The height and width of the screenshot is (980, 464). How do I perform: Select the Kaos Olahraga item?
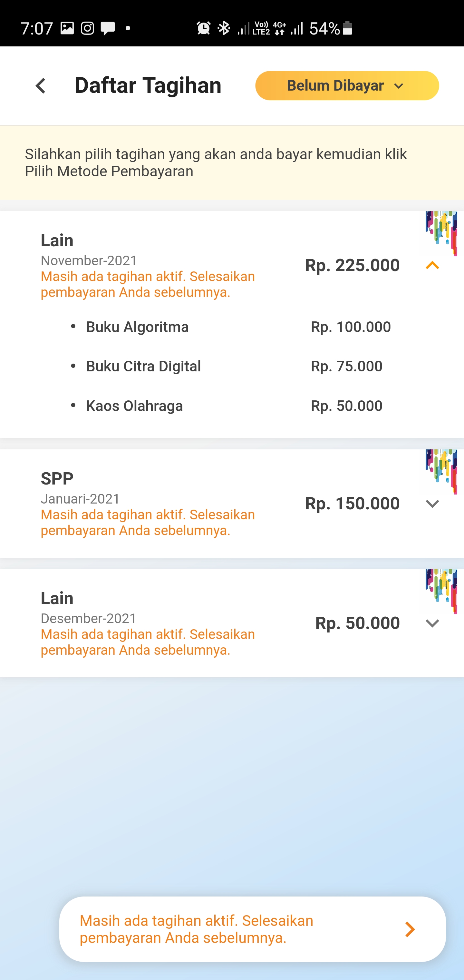tap(134, 406)
